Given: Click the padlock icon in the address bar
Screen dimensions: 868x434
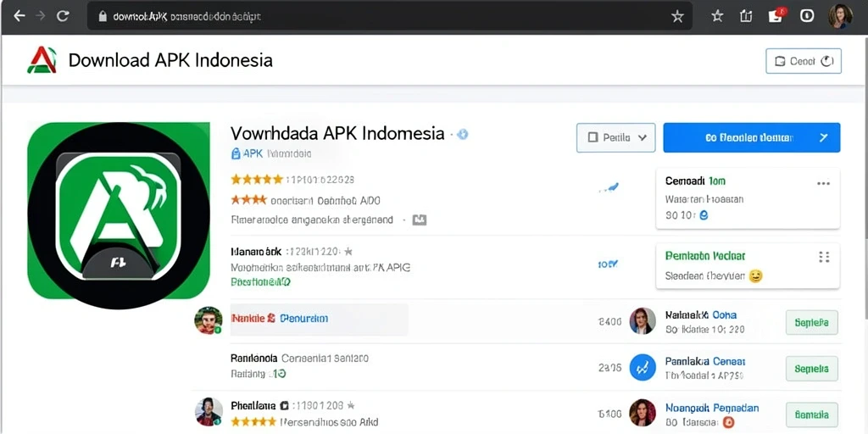Looking at the screenshot, I should (x=102, y=17).
